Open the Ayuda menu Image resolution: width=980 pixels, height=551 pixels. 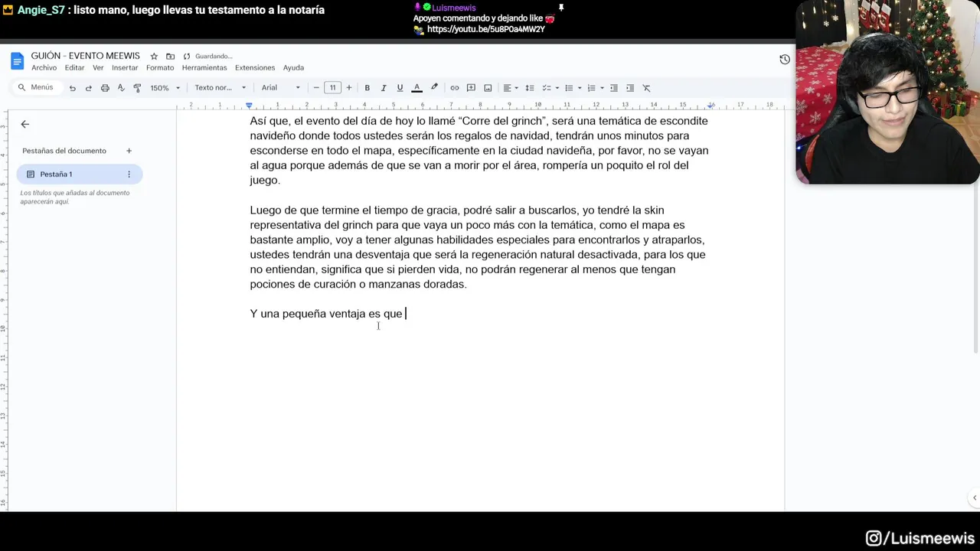293,68
